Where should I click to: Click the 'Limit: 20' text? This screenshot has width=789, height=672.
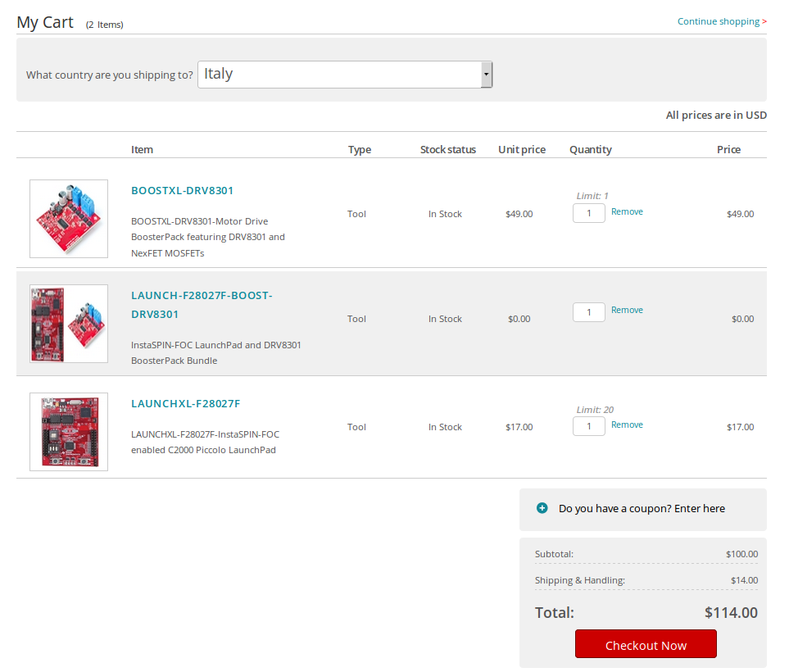595,410
